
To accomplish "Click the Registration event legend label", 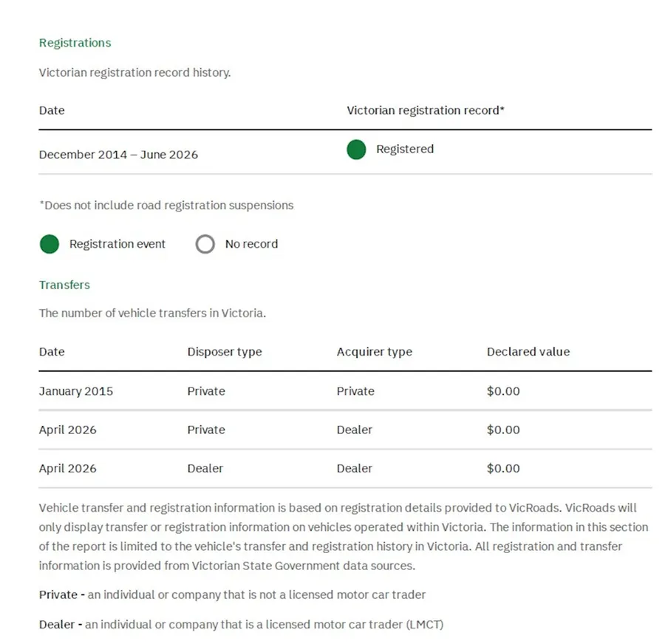I will coord(117,244).
